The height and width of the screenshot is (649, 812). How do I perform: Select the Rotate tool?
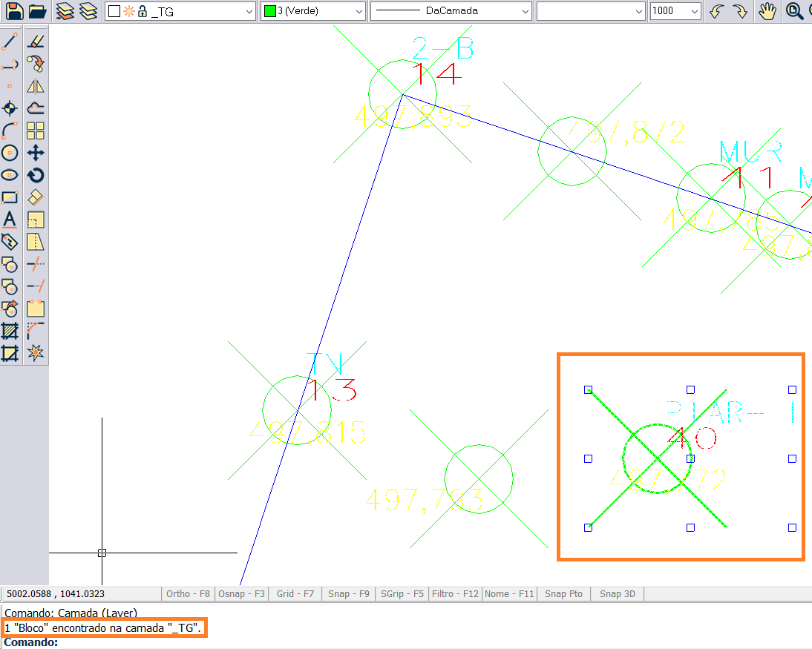click(x=35, y=175)
